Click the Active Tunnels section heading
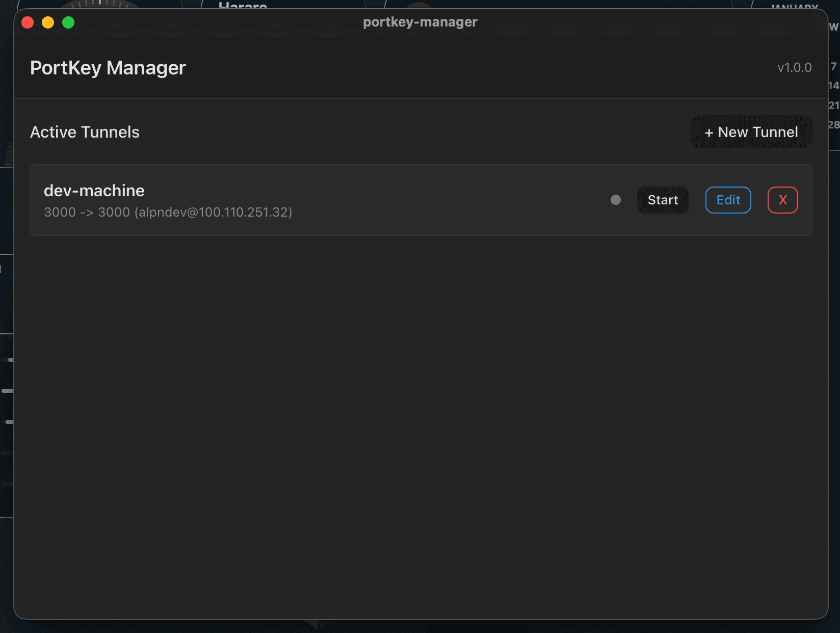840x633 pixels. [x=85, y=132]
